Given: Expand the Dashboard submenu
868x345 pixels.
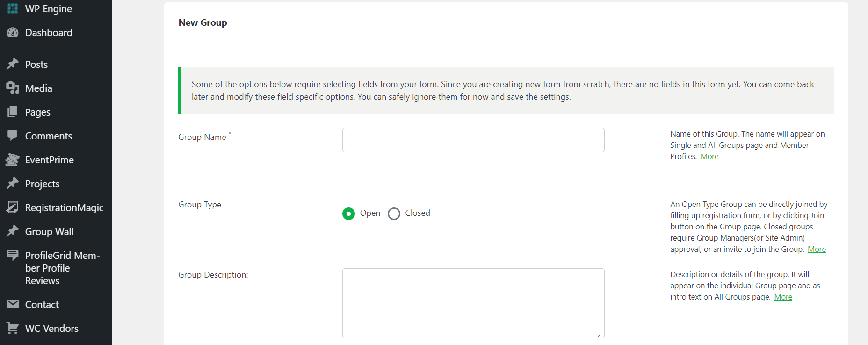Looking at the screenshot, I should pyautogui.click(x=49, y=32).
